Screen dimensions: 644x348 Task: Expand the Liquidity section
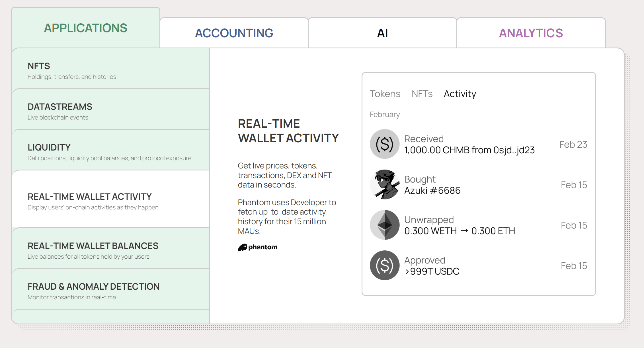click(x=110, y=152)
